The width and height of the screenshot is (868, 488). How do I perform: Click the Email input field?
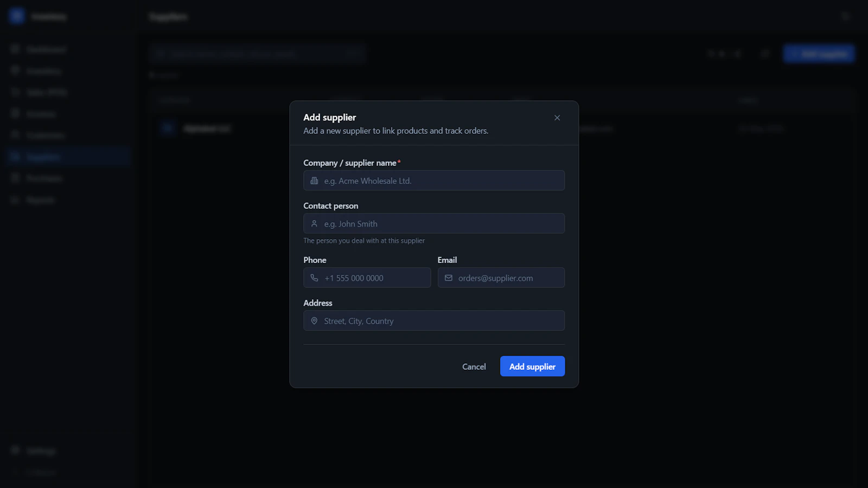click(x=501, y=278)
